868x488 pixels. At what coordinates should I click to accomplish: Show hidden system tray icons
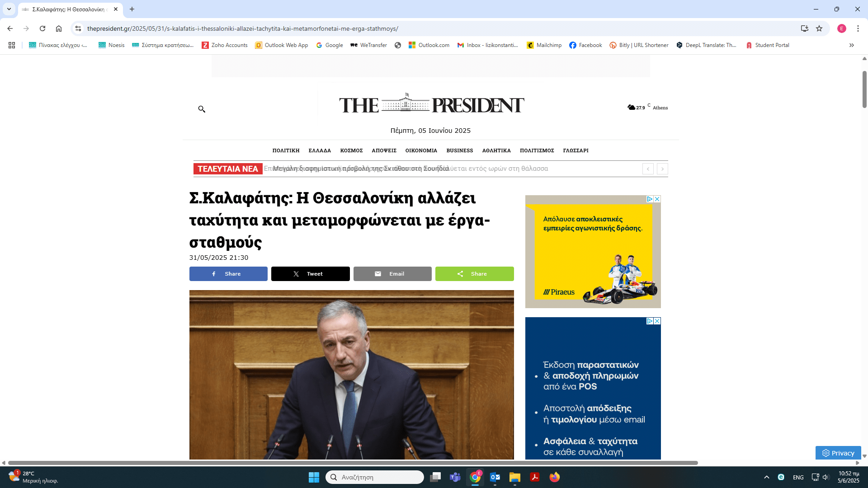coord(766,477)
